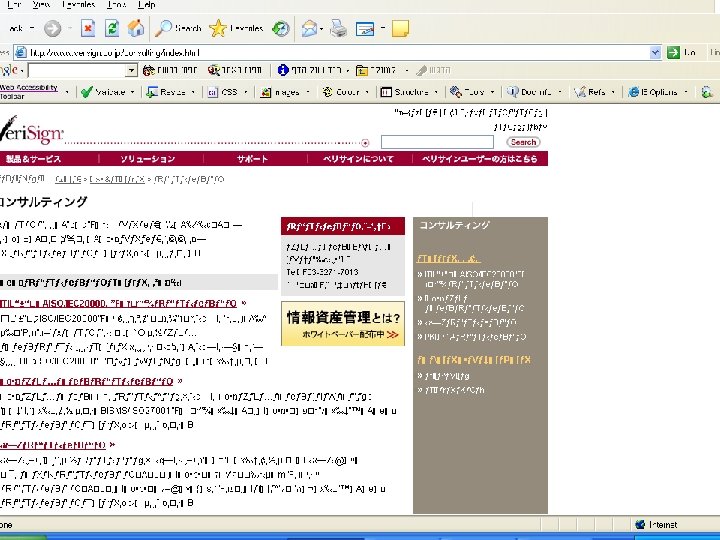Open the third underlined red section link
720x540 pixels.
tap(53, 445)
